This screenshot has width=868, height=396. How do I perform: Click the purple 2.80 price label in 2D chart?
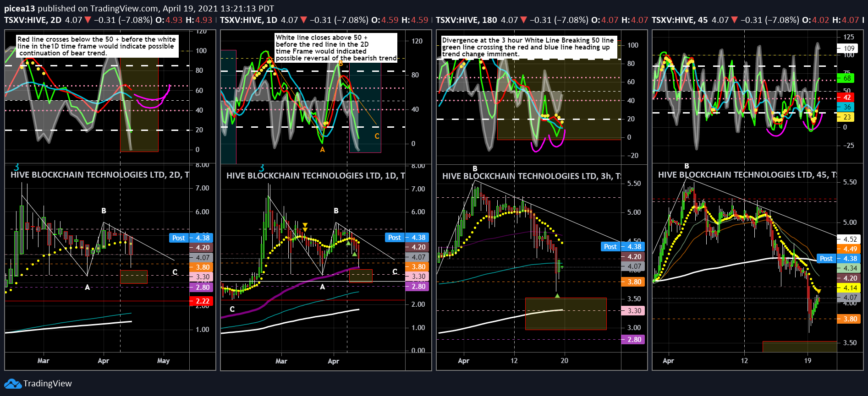point(202,288)
